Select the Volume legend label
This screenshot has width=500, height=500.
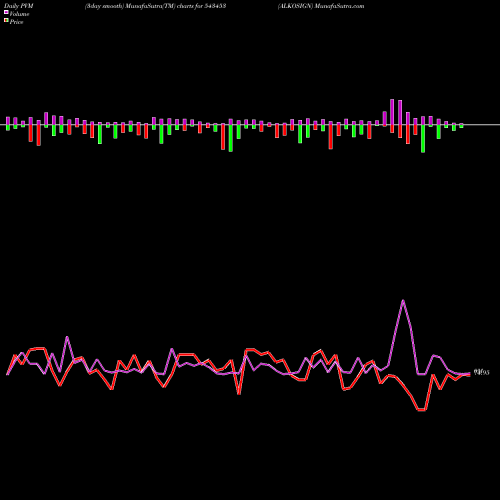(19, 14)
